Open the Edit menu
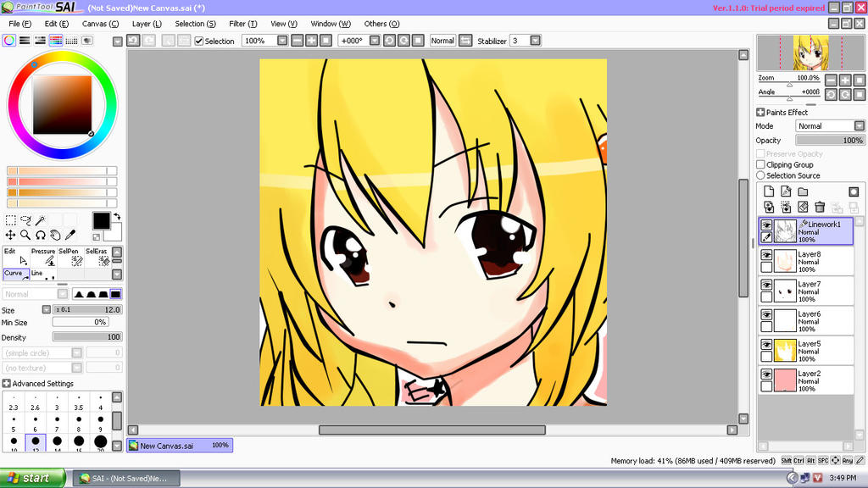The width and height of the screenshot is (868, 488). click(57, 24)
